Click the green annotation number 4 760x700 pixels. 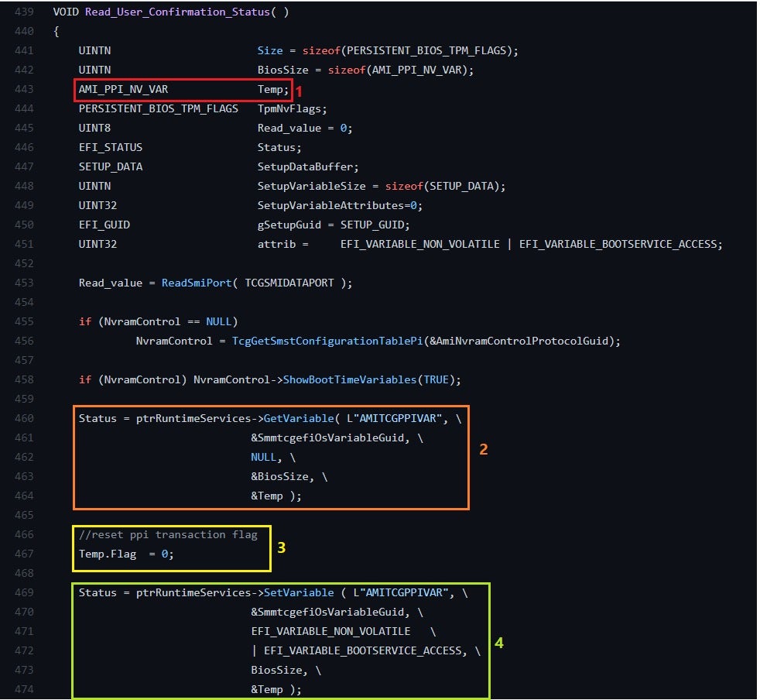[x=499, y=643]
